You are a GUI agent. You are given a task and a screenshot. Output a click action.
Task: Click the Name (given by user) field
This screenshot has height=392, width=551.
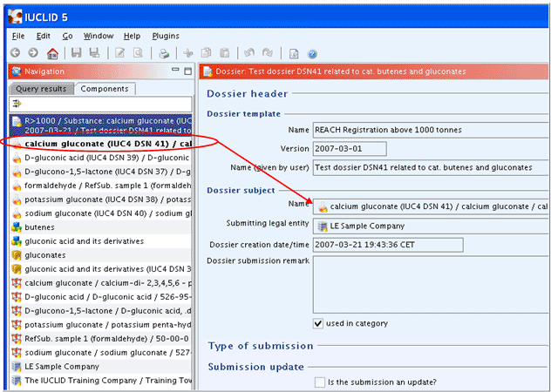coord(431,167)
